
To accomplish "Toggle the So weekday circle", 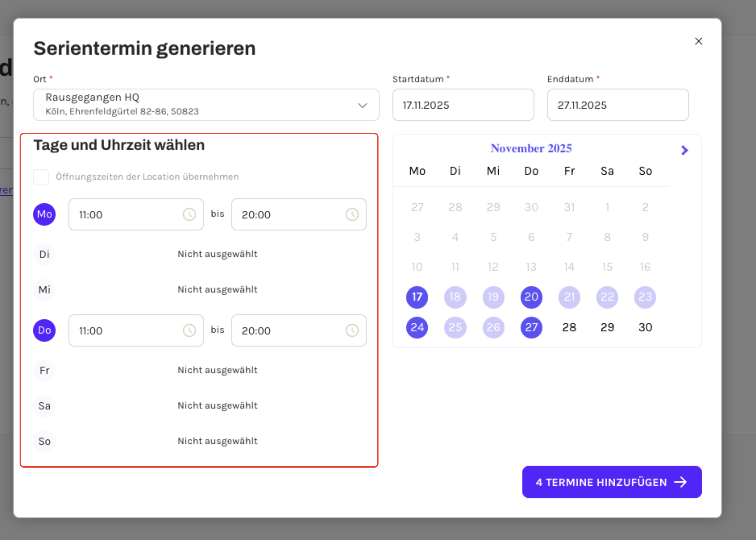I will 44,441.
